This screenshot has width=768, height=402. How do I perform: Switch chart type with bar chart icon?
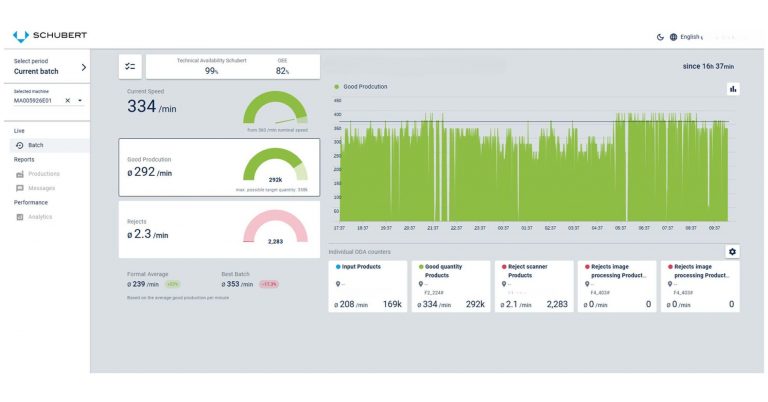tap(732, 89)
